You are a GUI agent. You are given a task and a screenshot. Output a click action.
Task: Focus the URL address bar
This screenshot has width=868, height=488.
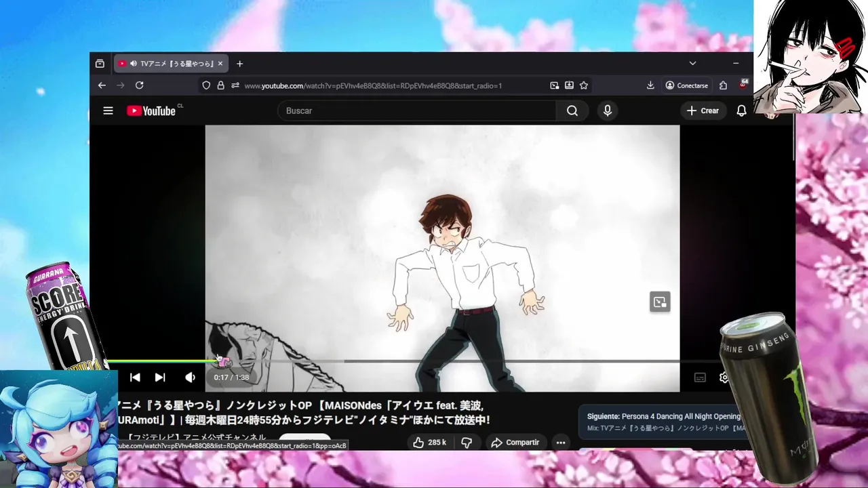pos(393,85)
